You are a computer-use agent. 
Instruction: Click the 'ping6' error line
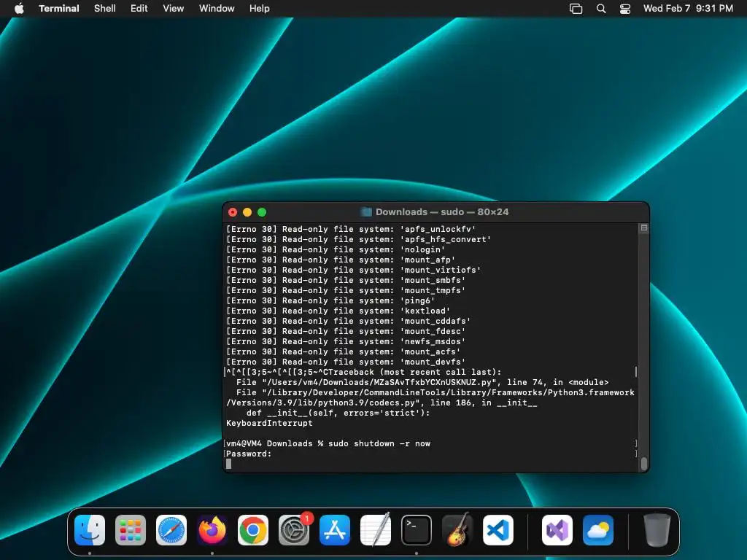(330, 300)
